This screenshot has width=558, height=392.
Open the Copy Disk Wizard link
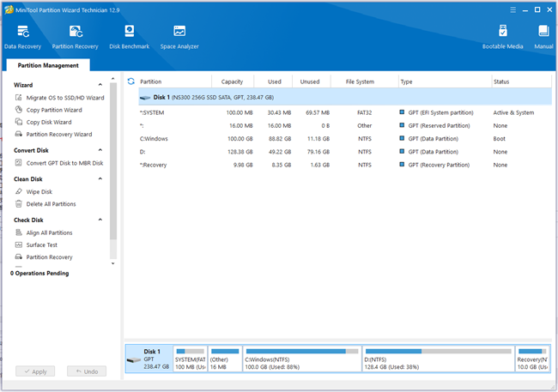pyautogui.click(x=49, y=122)
